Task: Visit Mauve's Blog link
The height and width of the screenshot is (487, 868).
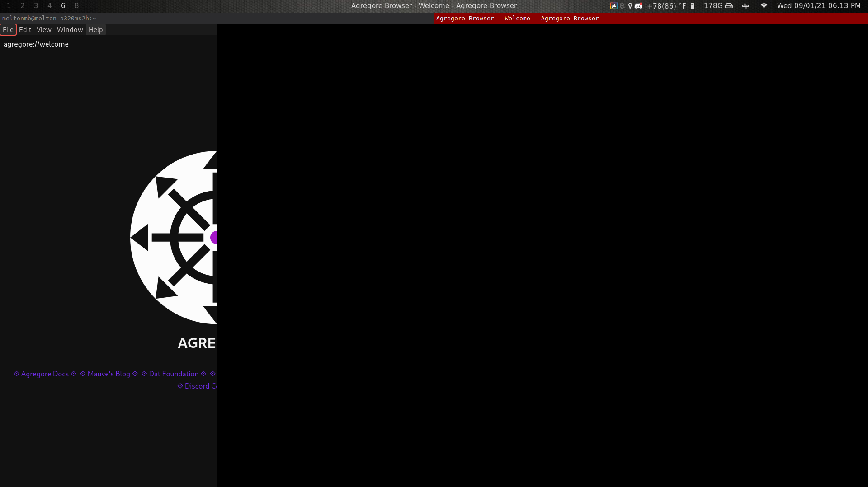Action: coord(108,374)
